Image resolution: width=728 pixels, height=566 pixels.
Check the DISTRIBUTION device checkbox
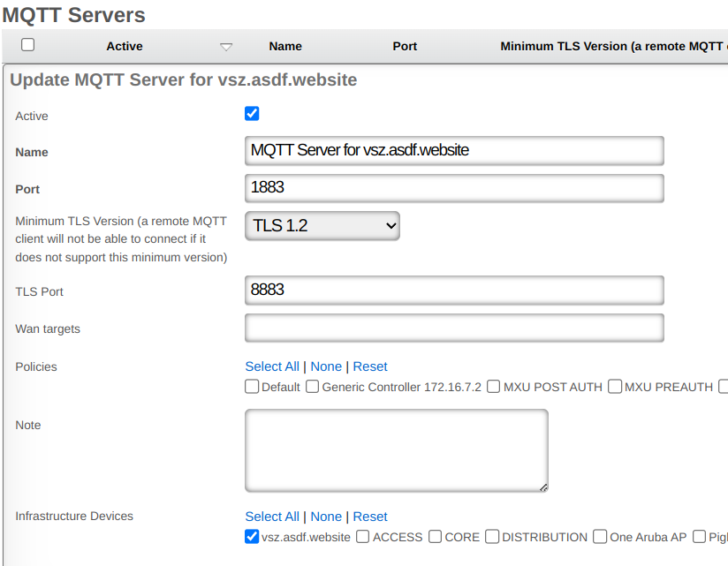[x=492, y=536]
